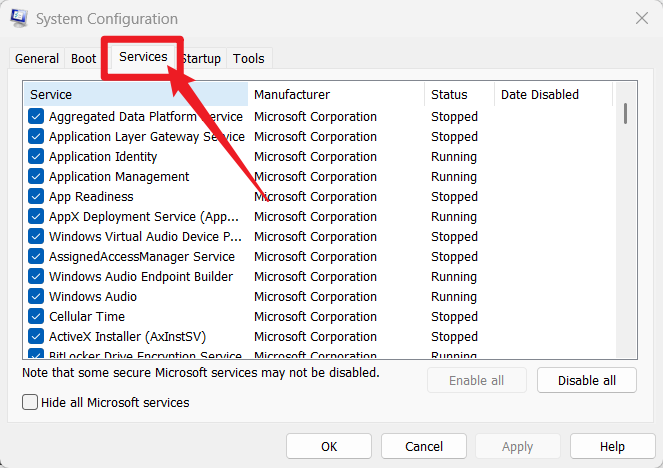This screenshot has width=663, height=468.
Task: Switch to the General tab
Action: [37, 58]
